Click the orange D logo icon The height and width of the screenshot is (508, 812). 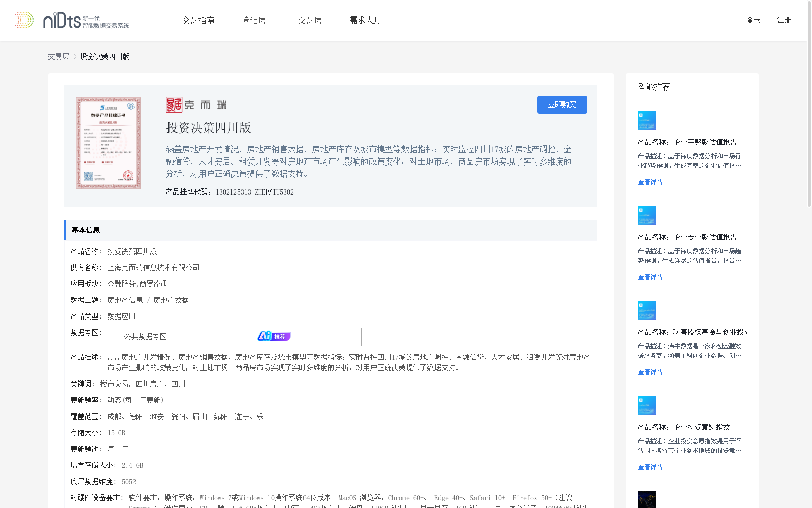click(x=24, y=20)
